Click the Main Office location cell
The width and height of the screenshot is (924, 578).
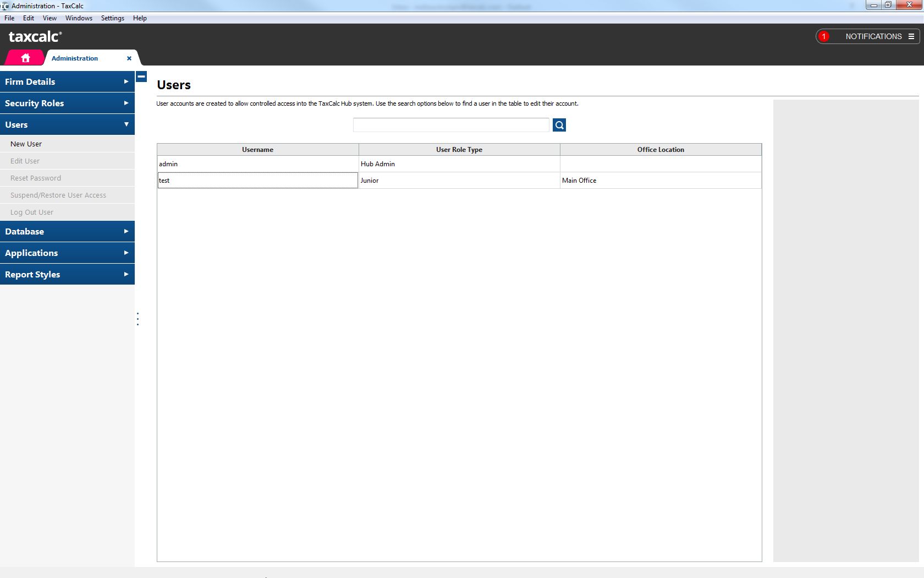pos(661,181)
